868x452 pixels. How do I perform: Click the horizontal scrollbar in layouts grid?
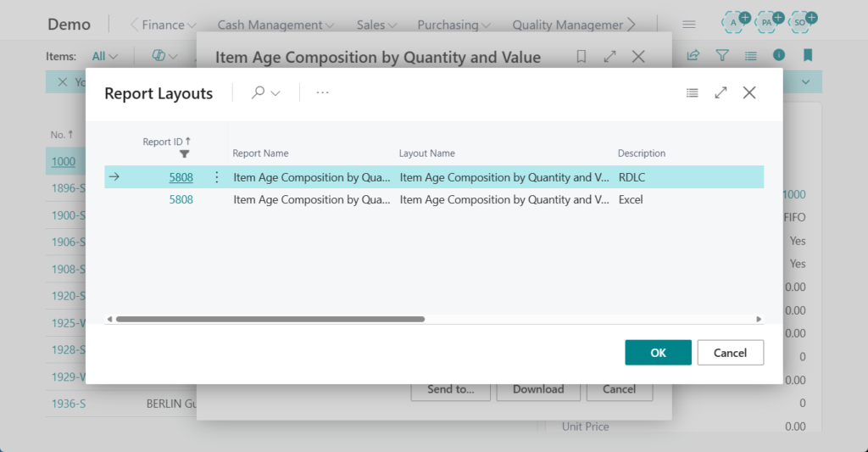(270, 320)
